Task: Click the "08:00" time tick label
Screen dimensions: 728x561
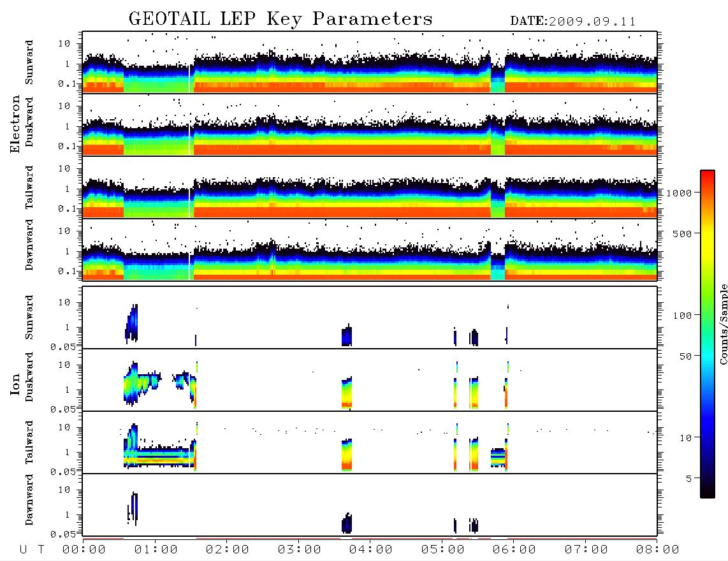Action: 657,550
